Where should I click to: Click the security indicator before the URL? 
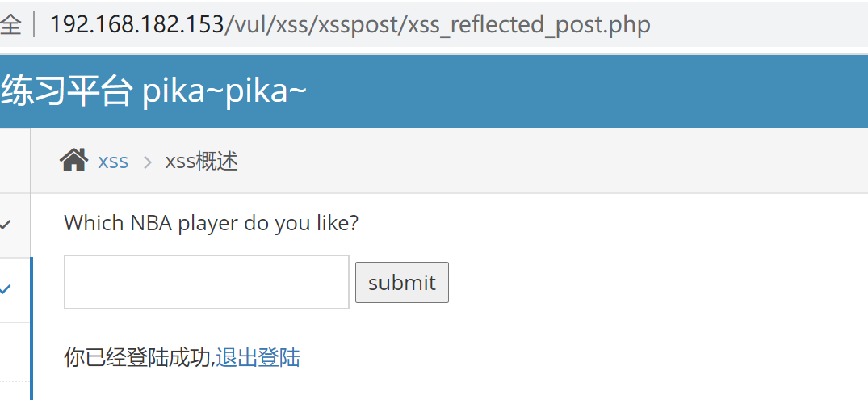point(10,25)
